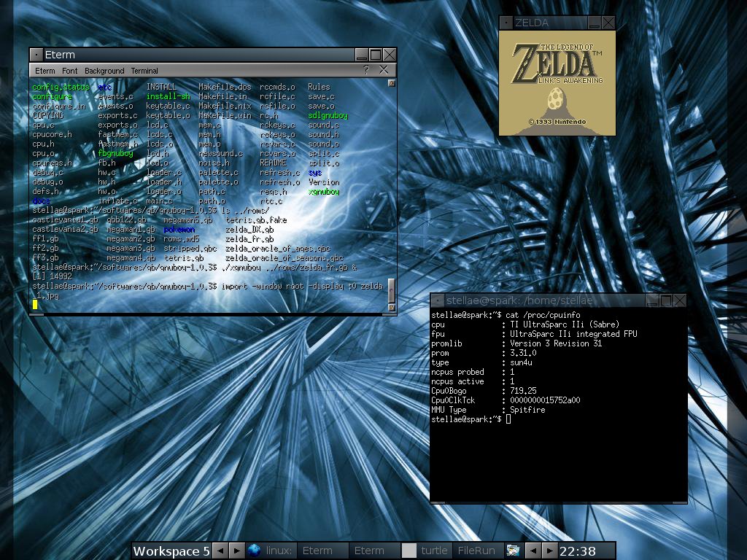Screen dimensions: 747x560
Task: Click the 'zelda_oracle_of_ages.gbc' ROM name
Action: [x=278, y=249]
